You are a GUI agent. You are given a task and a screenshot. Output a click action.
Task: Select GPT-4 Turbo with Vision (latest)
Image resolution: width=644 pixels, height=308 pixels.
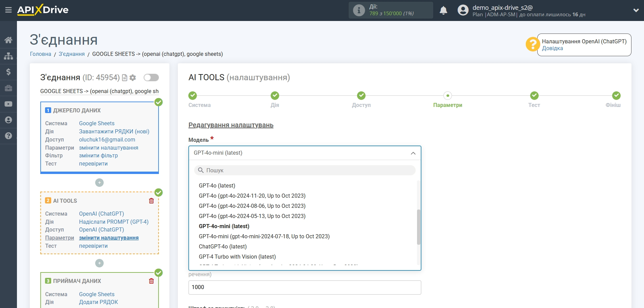click(237, 257)
